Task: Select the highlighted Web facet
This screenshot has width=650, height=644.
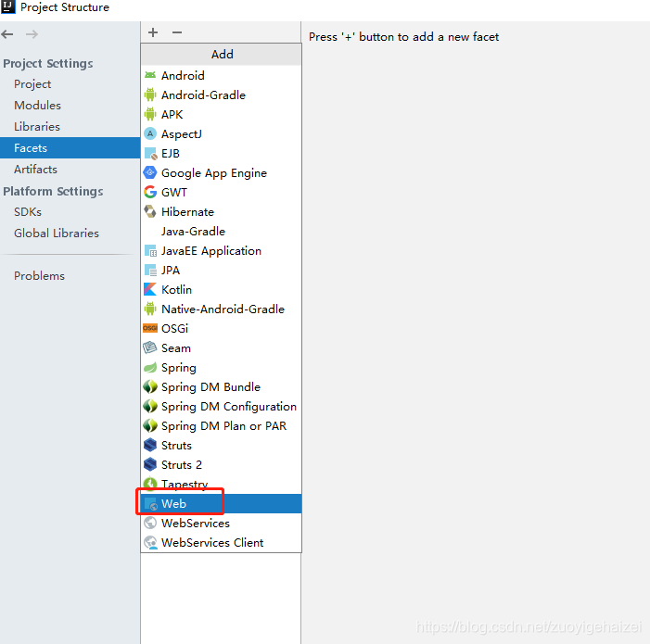Action: (x=222, y=503)
